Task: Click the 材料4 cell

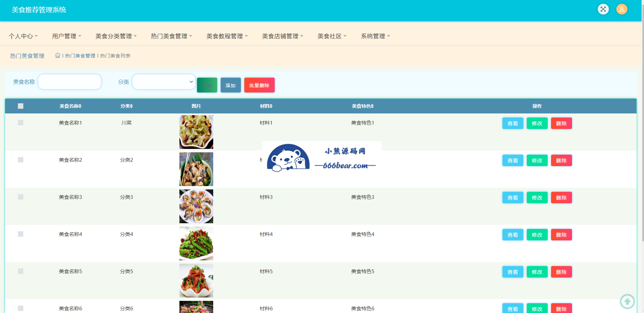Action: click(x=266, y=234)
